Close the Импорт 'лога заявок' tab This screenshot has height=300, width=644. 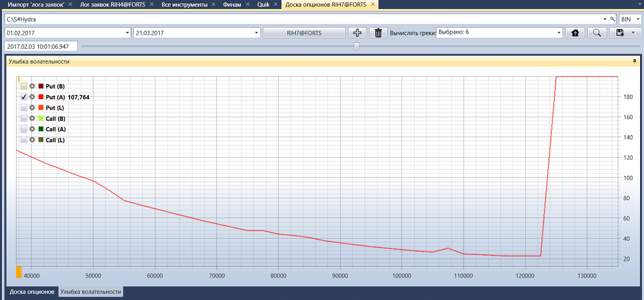(70, 5)
